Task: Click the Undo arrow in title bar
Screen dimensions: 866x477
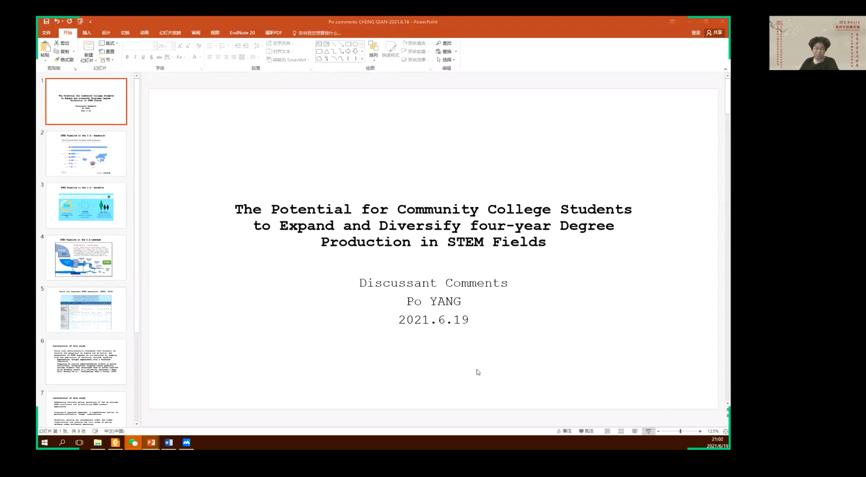Action: tap(57, 21)
